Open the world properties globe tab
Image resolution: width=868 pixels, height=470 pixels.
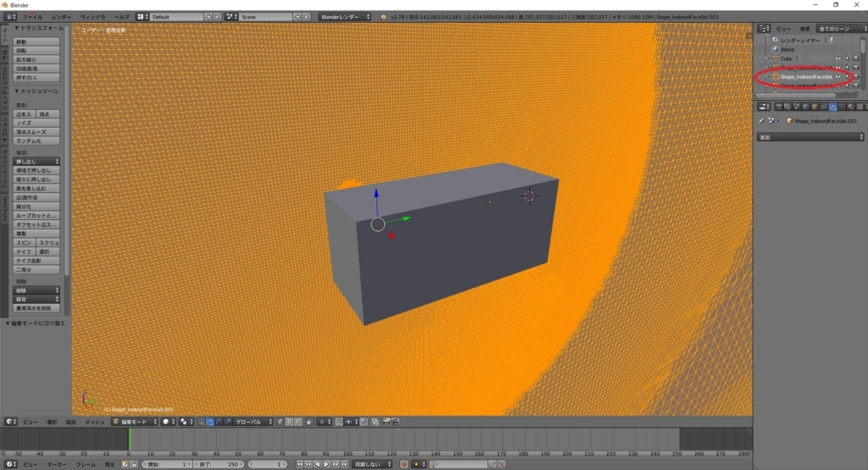(x=806, y=107)
